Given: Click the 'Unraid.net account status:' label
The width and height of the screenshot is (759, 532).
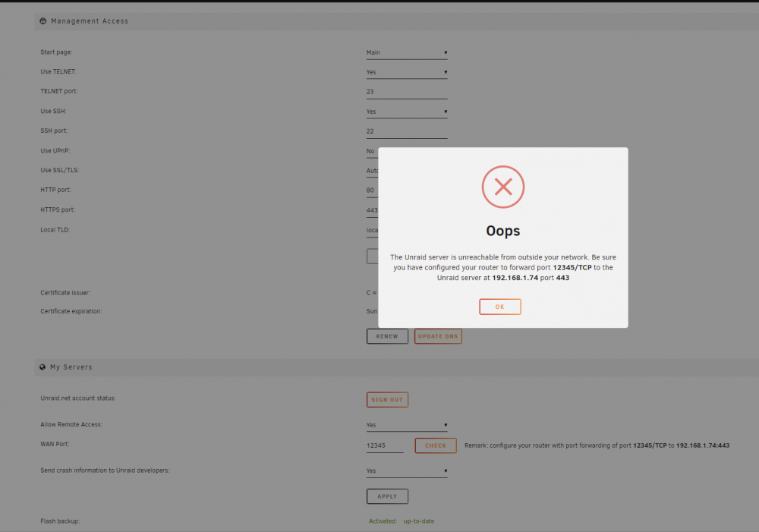Looking at the screenshot, I should [78, 398].
